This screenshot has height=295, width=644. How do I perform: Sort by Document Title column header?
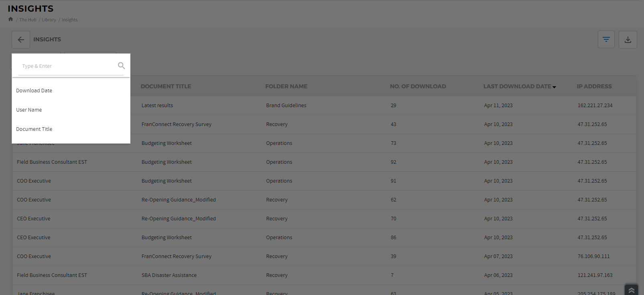(x=166, y=86)
